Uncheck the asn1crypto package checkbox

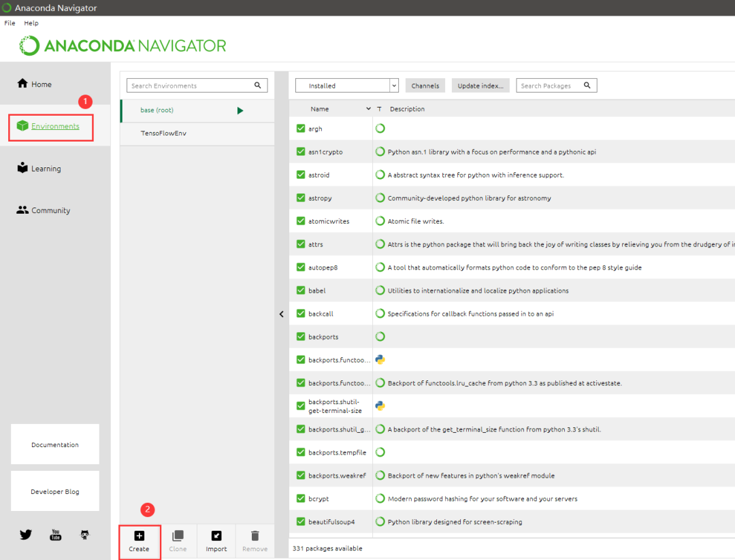coord(301,151)
